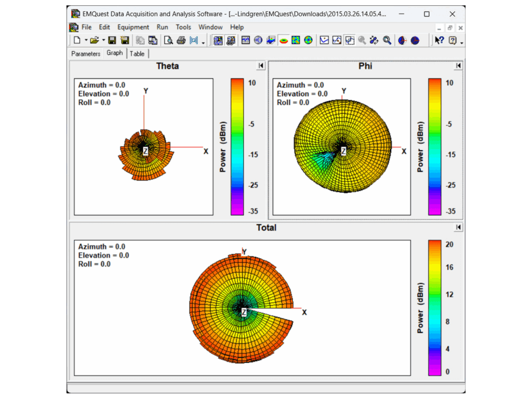The image size is (532, 399).
Task: Click the Print Preview toolbar icon
Action: coord(168,40)
